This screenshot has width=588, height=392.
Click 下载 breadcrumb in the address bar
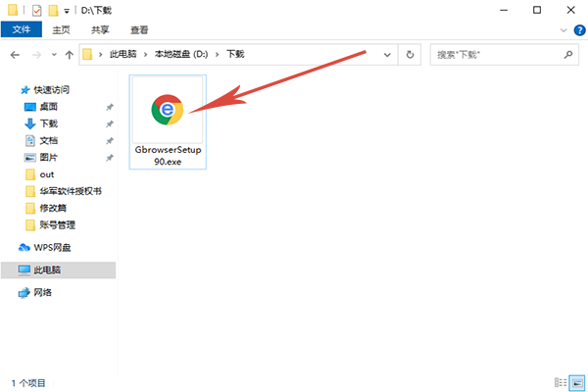pos(235,55)
